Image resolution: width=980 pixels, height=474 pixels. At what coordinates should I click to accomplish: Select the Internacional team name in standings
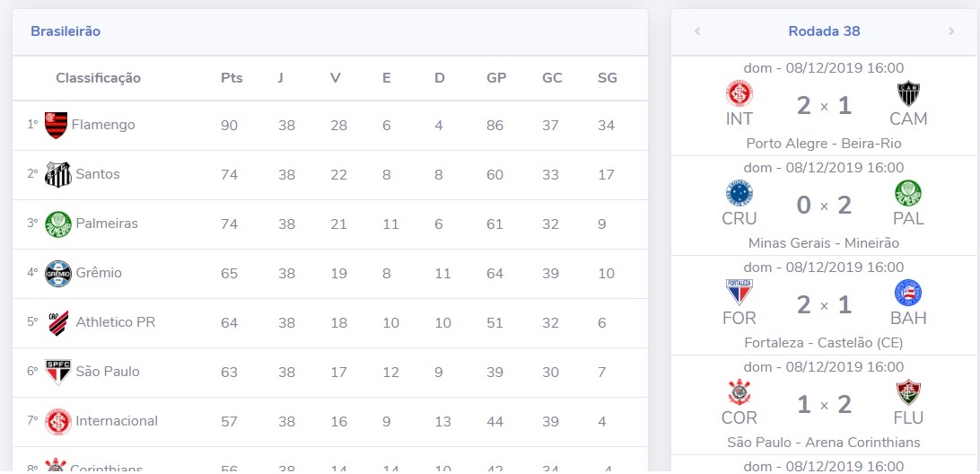pos(117,421)
